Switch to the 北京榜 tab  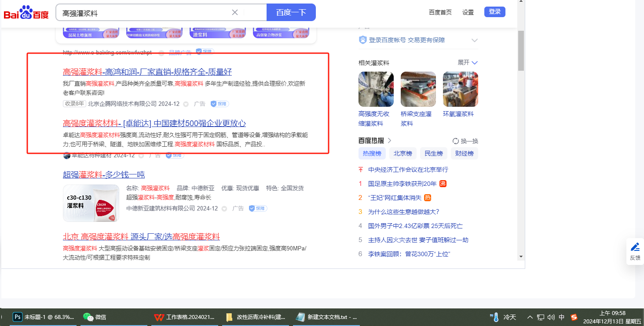(403, 153)
